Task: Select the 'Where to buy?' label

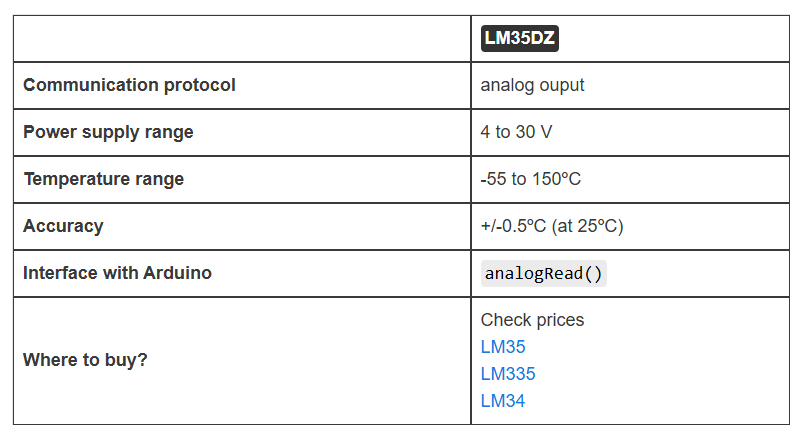Action: point(85,360)
